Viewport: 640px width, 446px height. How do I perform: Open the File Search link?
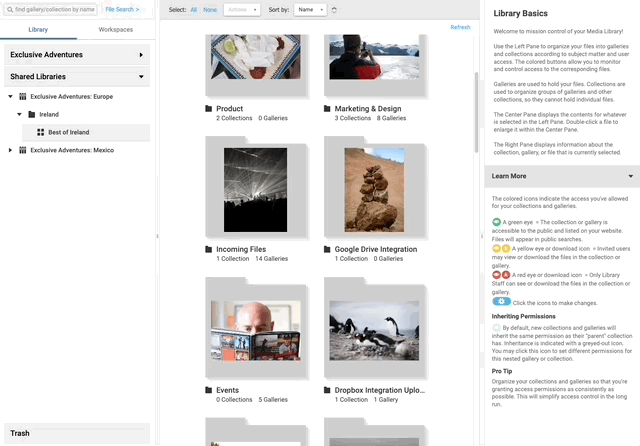(x=122, y=9)
